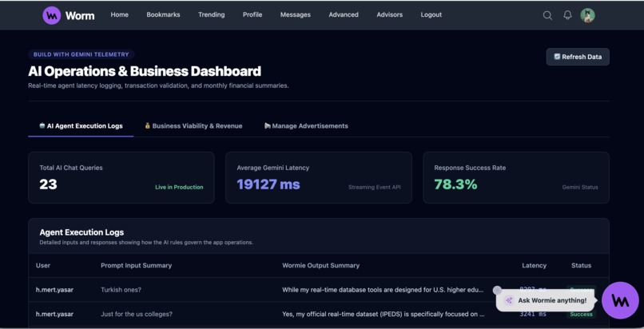Click user h.mert.yasar in Turkish ones row
644x329 pixels.
pyautogui.click(x=54, y=290)
